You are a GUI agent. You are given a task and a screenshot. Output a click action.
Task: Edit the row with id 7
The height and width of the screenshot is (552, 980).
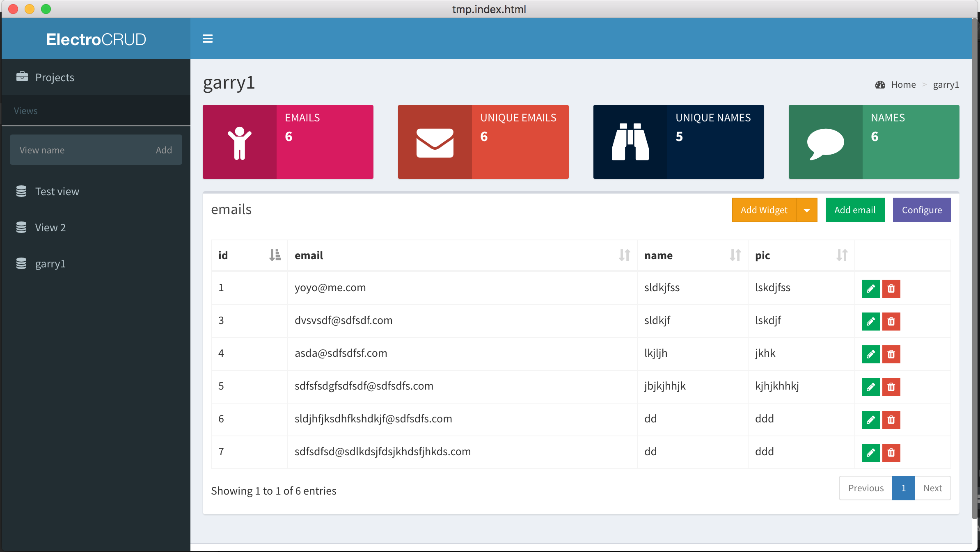coord(870,453)
